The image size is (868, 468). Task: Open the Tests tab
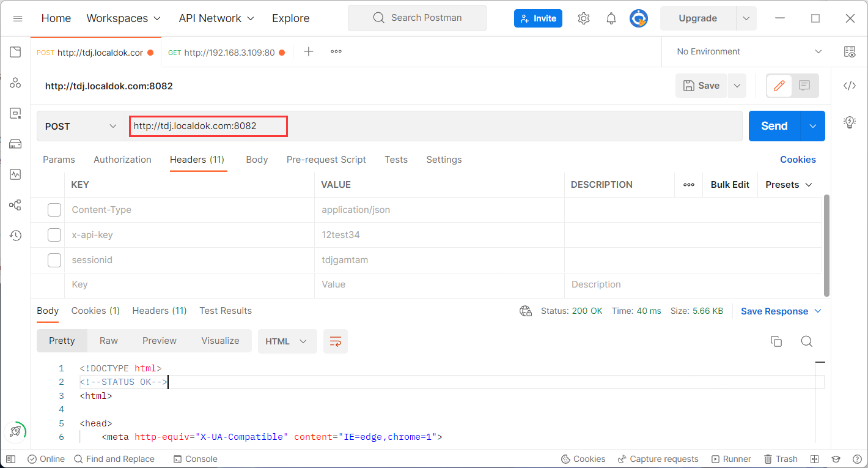pyautogui.click(x=396, y=160)
